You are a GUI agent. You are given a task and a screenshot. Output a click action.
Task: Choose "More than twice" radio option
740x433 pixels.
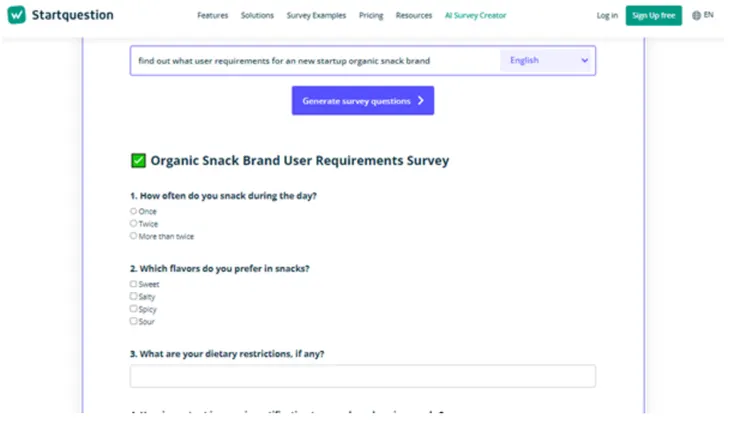tap(134, 236)
